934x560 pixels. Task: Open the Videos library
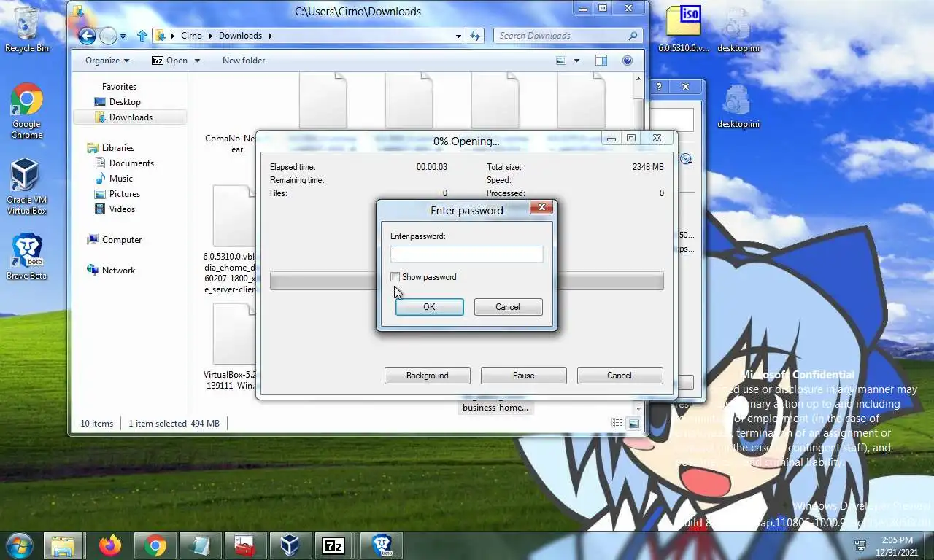point(122,209)
